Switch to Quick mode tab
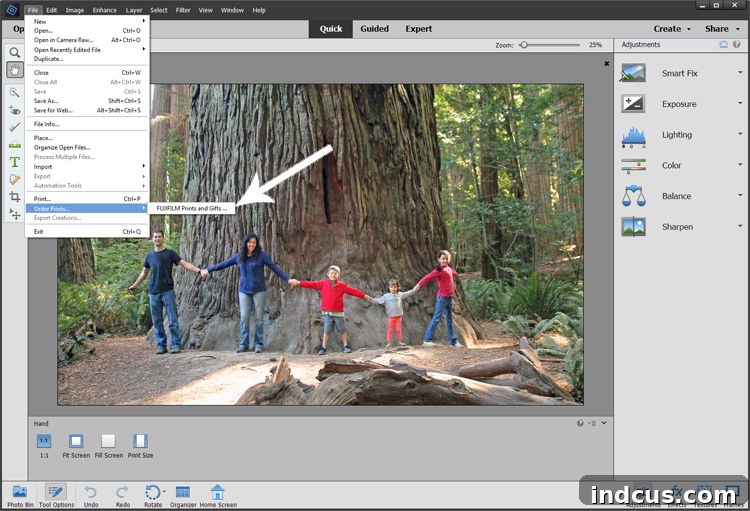Viewport: 750px width, 511px height. click(331, 29)
